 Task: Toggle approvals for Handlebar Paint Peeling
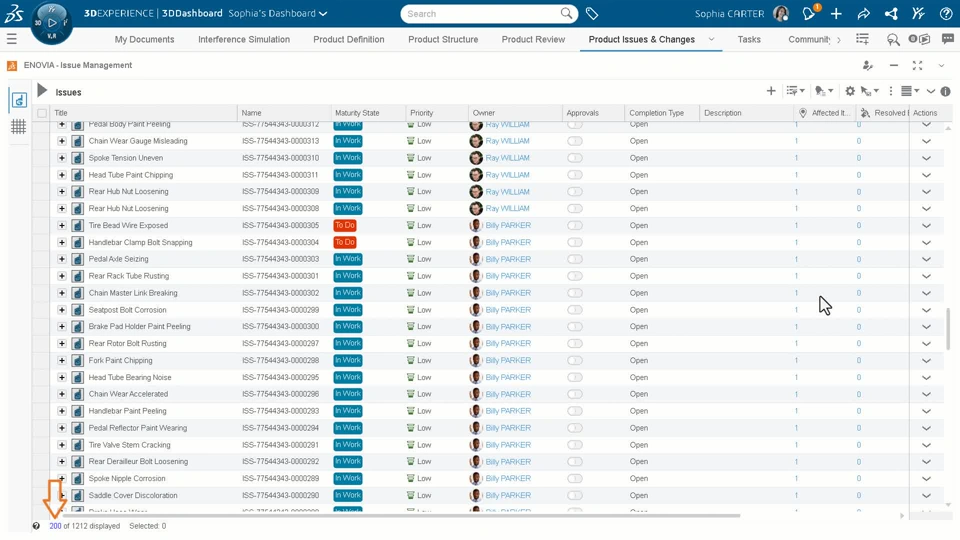coord(575,411)
